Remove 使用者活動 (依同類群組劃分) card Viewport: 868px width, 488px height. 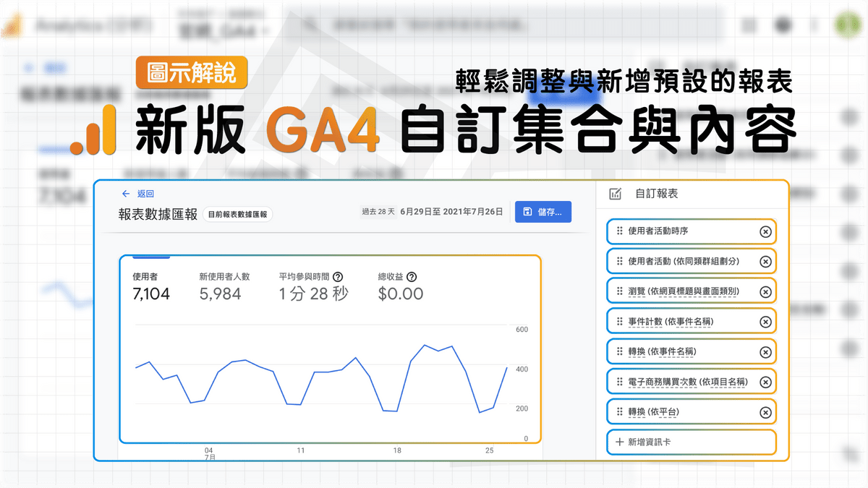[x=765, y=262]
